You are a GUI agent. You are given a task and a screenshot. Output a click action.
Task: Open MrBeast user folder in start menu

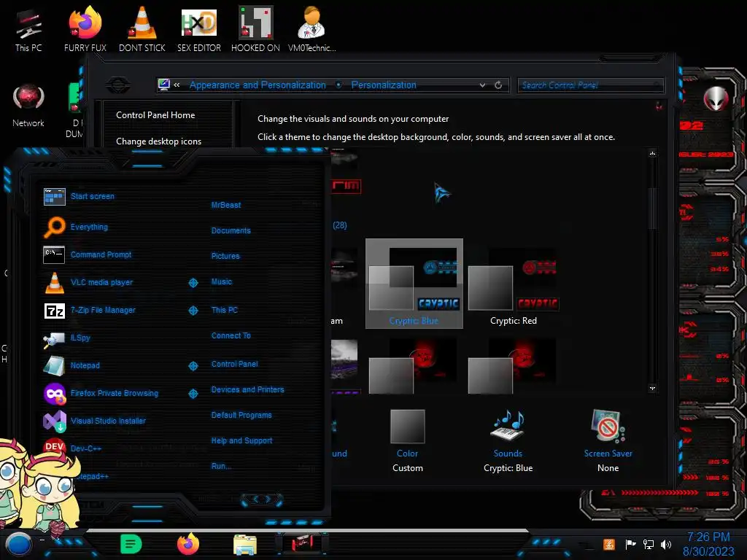226,205
